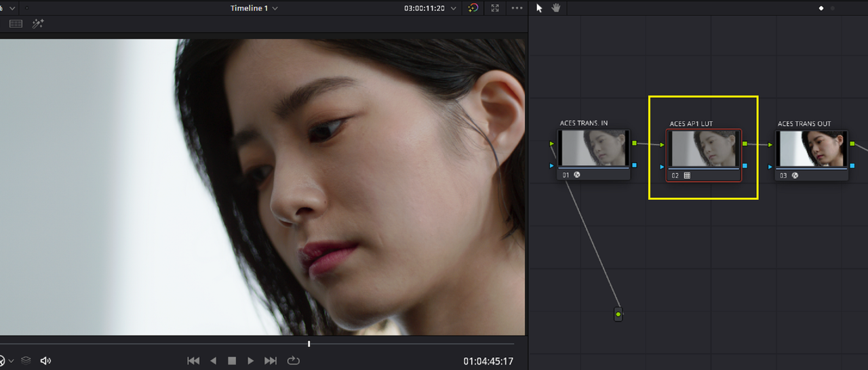Toggle loop playback

point(293,361)
